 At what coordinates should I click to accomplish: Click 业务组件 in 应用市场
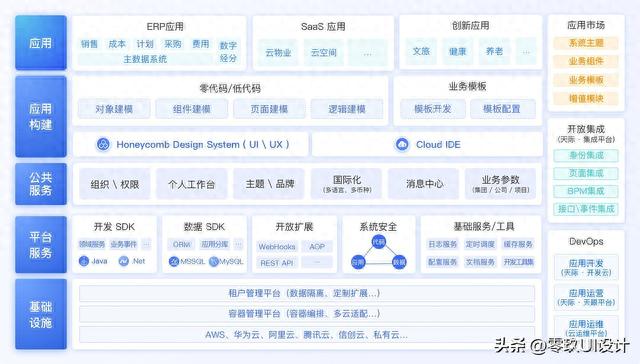click(586, 61)
